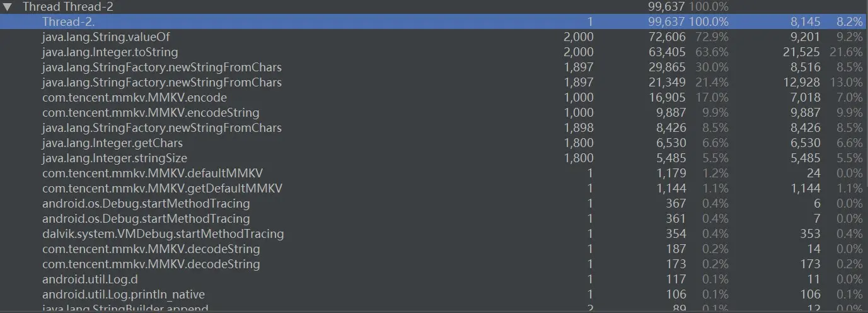868x313 pixels.
Task: Click the 72,606 total value for String.valueOf
Action: click(667, 37)
